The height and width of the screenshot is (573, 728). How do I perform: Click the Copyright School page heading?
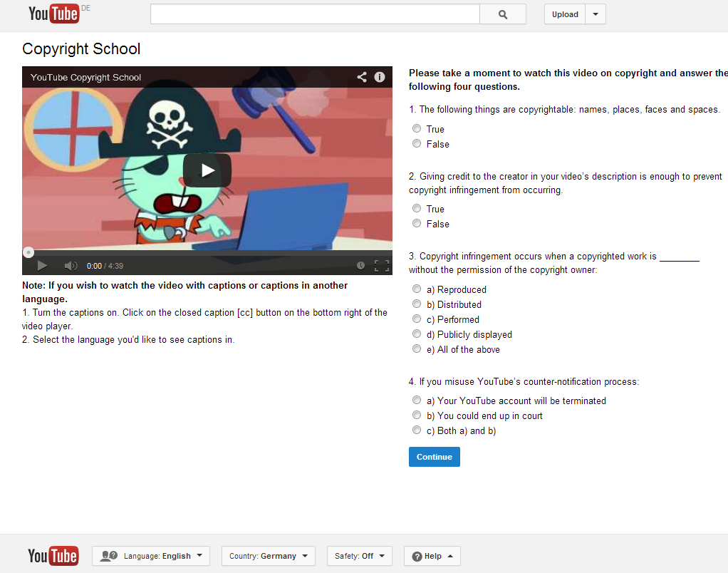(x=81, y=48)
